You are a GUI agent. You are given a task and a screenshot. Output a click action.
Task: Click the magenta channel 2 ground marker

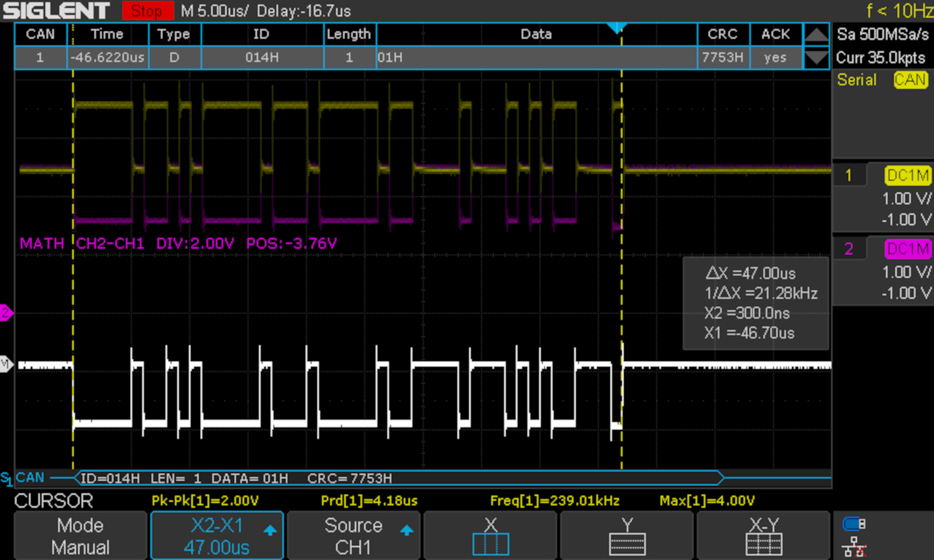click(6, 312)
